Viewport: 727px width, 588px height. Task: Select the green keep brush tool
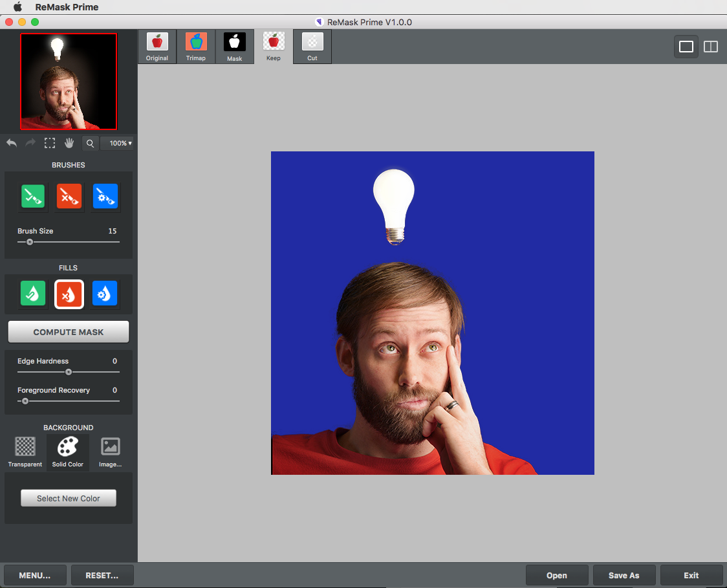coord(33,196)
